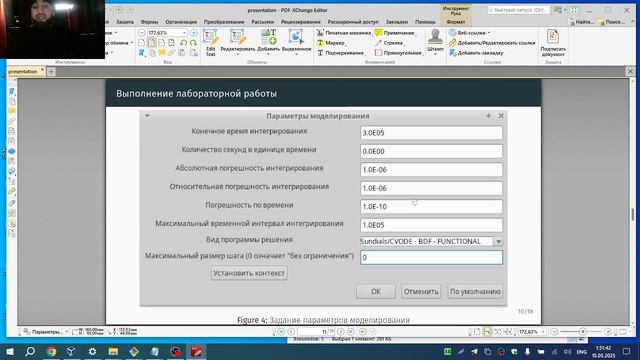
Task: Open the Закладки ribbon tab
Action: (x=397, y=22)
